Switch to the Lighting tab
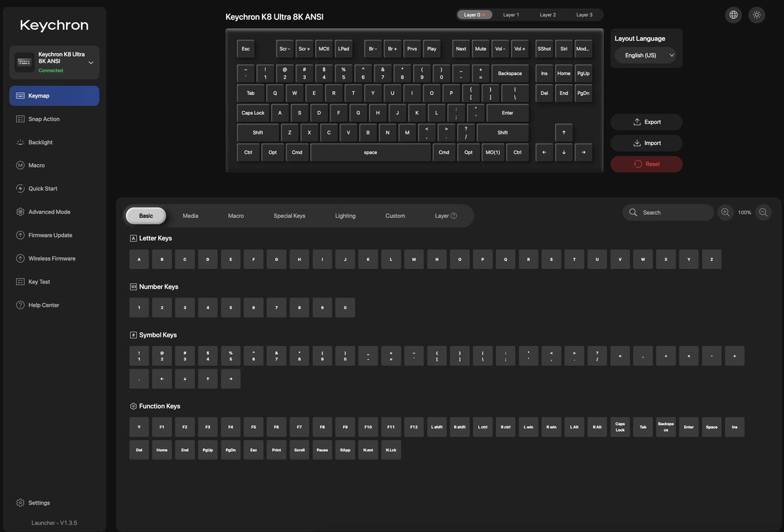The image size is (784, 532). (x=346, y=216)
